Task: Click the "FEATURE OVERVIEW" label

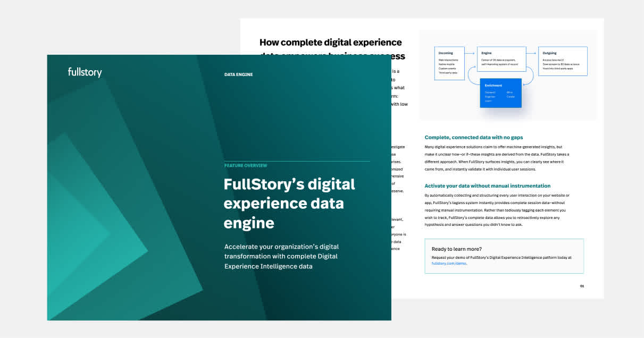Action: point(245,166)
